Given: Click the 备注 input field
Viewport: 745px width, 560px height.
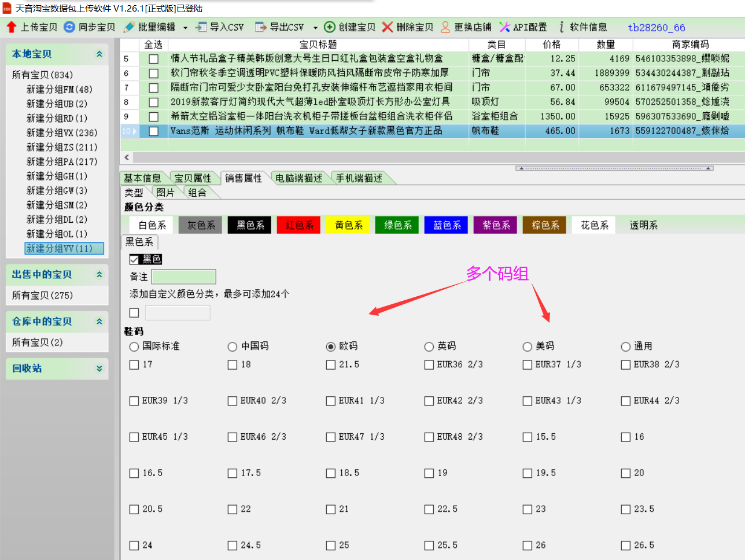Looking at the screenshot, I should click(x=183, y=277).
